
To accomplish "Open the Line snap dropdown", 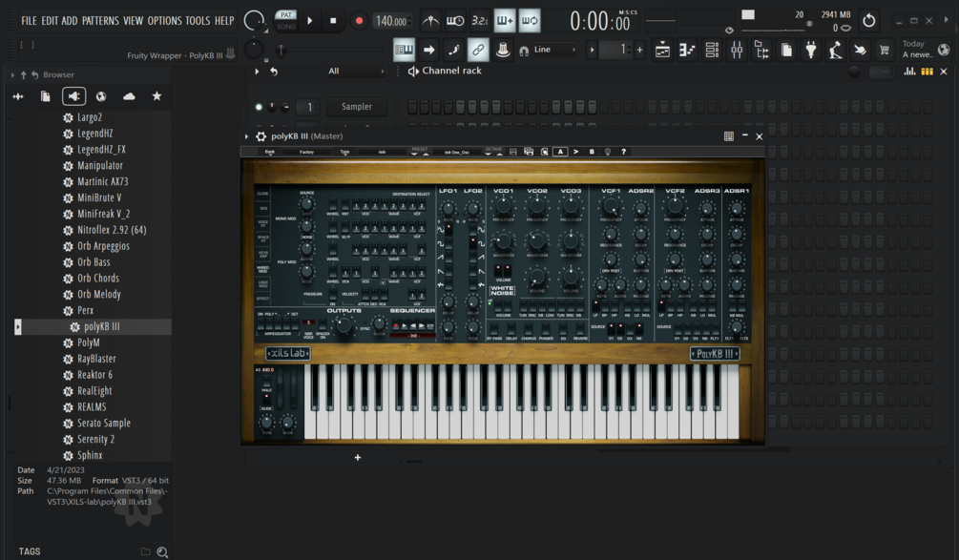I will 554,50.
